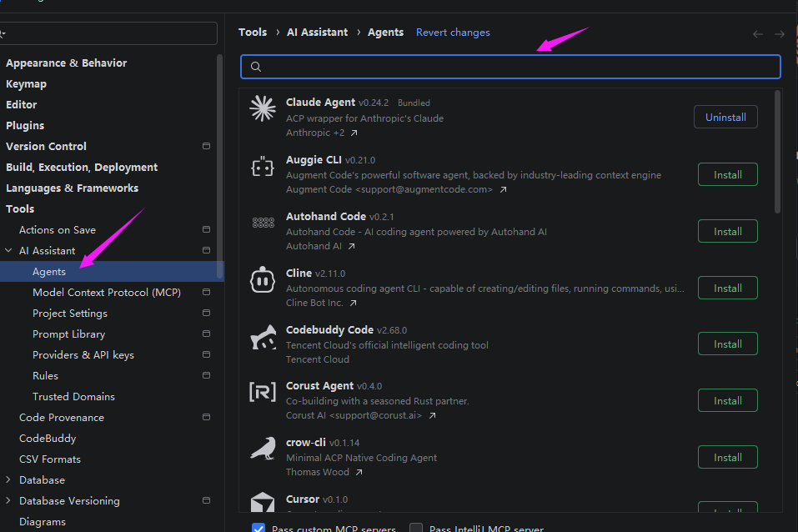Click project-level icon beside Version Control
This screenshot has height=532, width=798.
pyautogui.click(x=206, y=146)
